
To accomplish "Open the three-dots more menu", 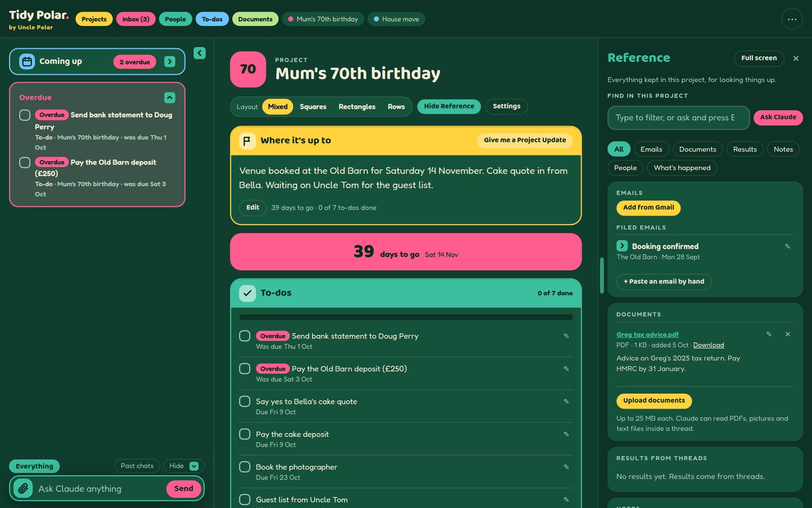I will tap(792, 19).
